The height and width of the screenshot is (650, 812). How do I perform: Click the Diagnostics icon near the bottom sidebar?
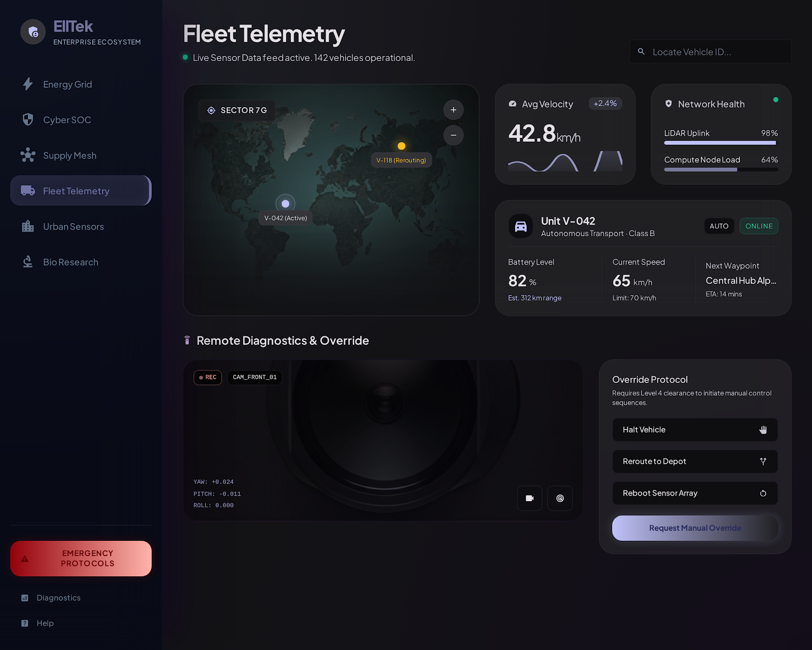click(x=25, y=598)
